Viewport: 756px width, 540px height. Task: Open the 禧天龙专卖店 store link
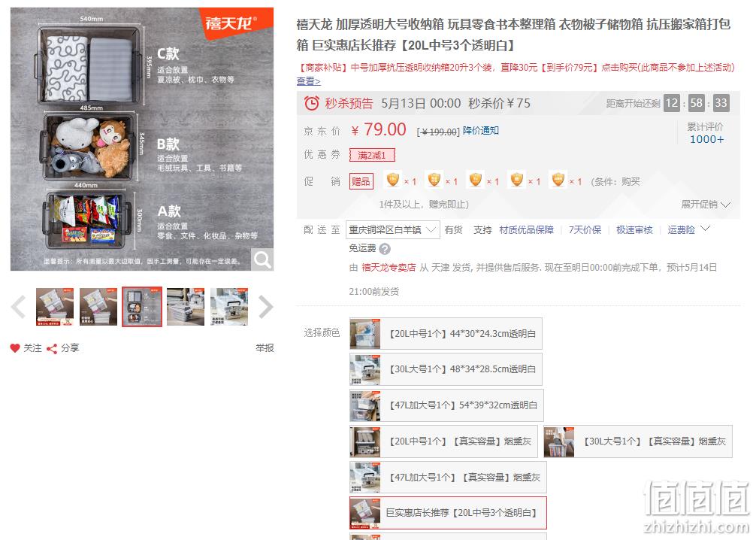(x=389, y=267)
